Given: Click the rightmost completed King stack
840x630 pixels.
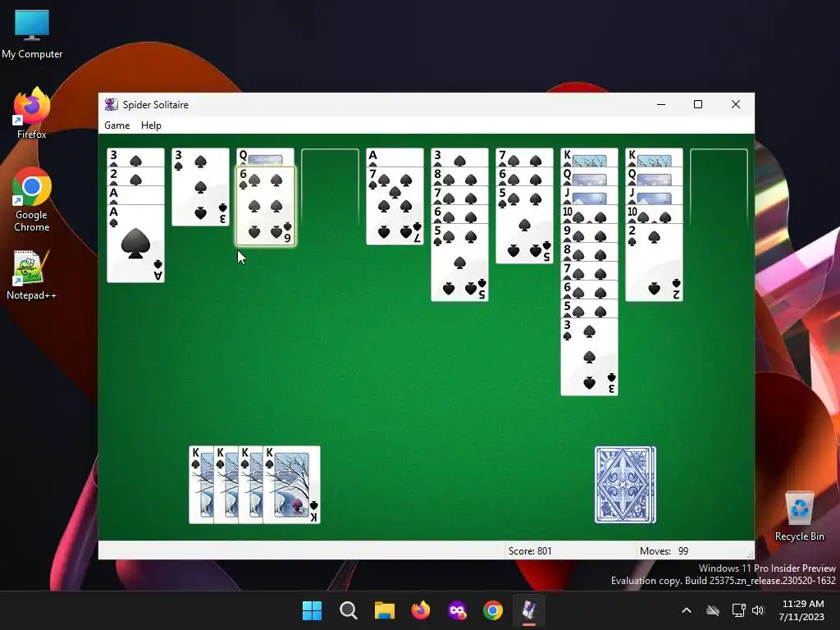Looking at the screenshot, I should (291, 485).
